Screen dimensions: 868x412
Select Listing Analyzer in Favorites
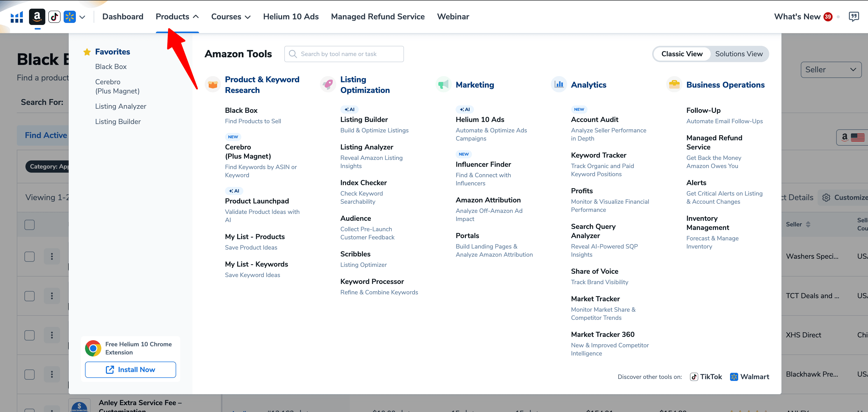[121, 106]
